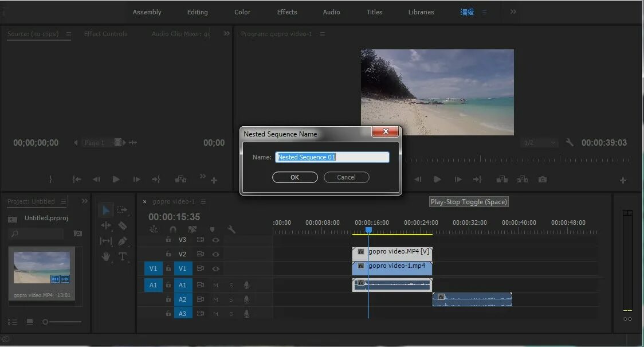
Task: Cancel the Nested Sequence Name dialog
Action: pos(346,177)
